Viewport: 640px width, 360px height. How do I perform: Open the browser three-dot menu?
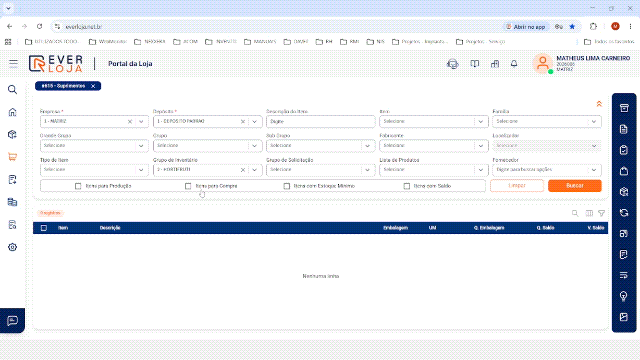630,27
